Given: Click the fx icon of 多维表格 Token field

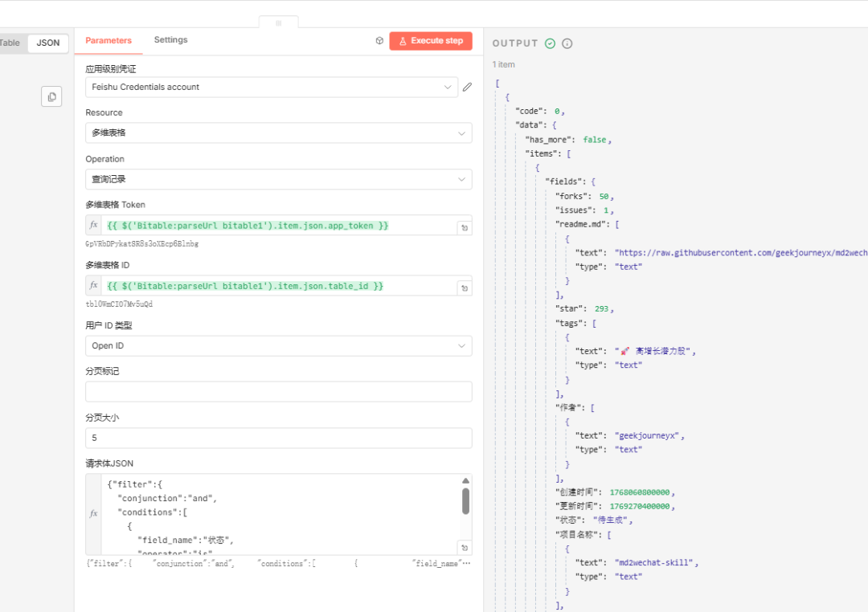Looking at the screenshot, I should coord(94,226).
